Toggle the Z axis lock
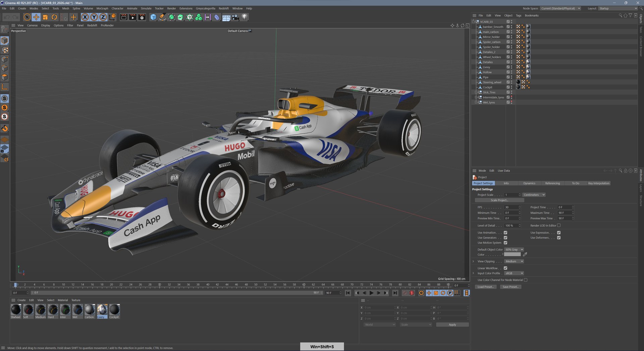644x351 pixels. click(103, 17)
